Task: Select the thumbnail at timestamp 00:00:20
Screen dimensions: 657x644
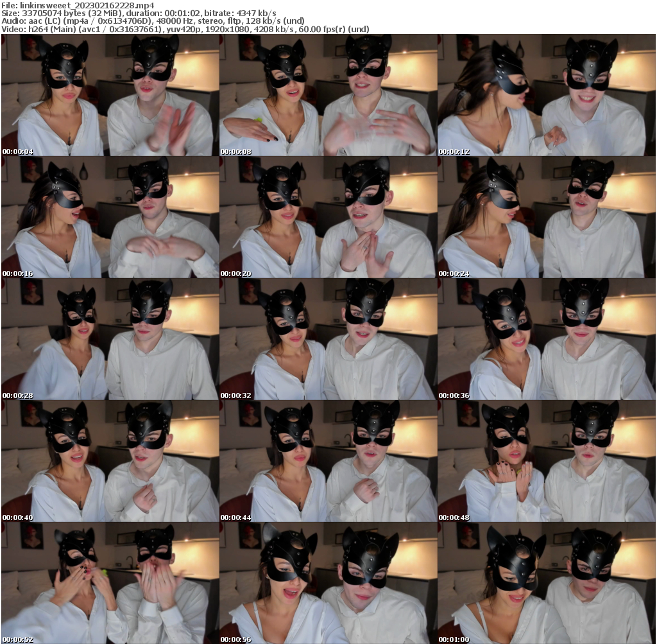Action: click(x=328, y=218)
